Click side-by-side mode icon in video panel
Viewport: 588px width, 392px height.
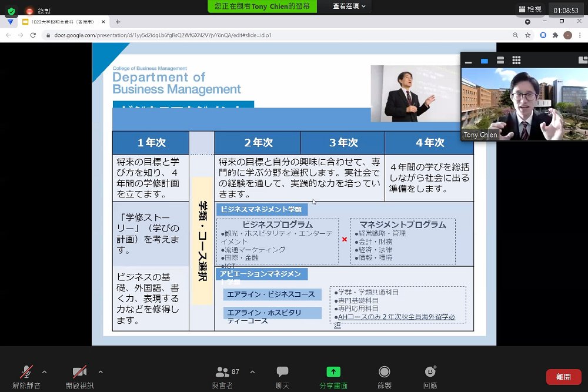(x=583, y=60)
